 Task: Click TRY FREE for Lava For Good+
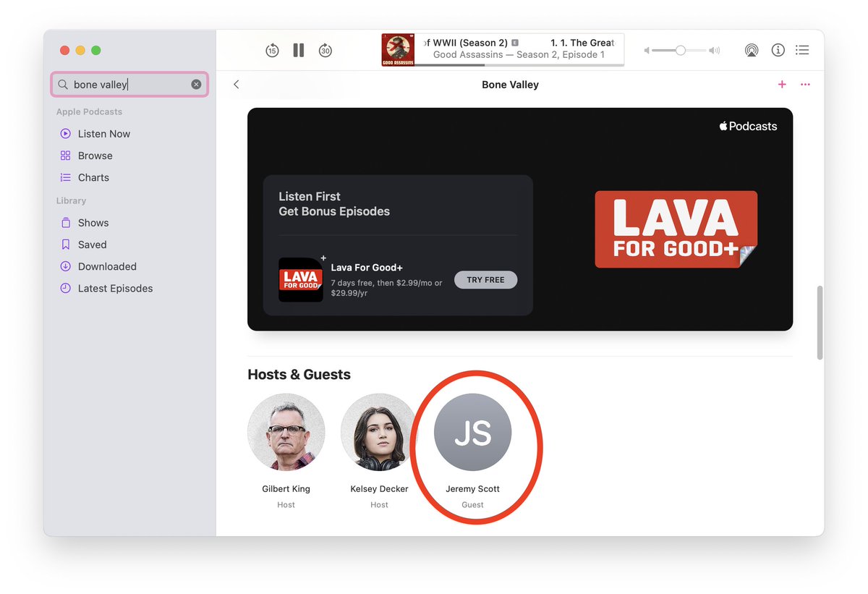coord(485,280)
